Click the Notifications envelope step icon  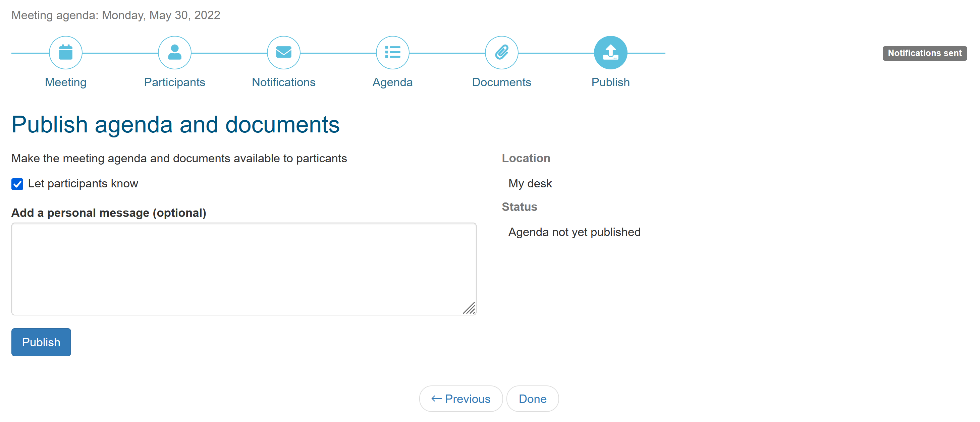283,53
